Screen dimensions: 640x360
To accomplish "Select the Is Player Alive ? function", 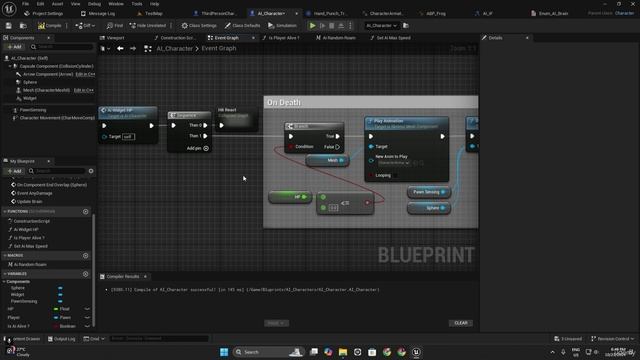I will [29, 238].
